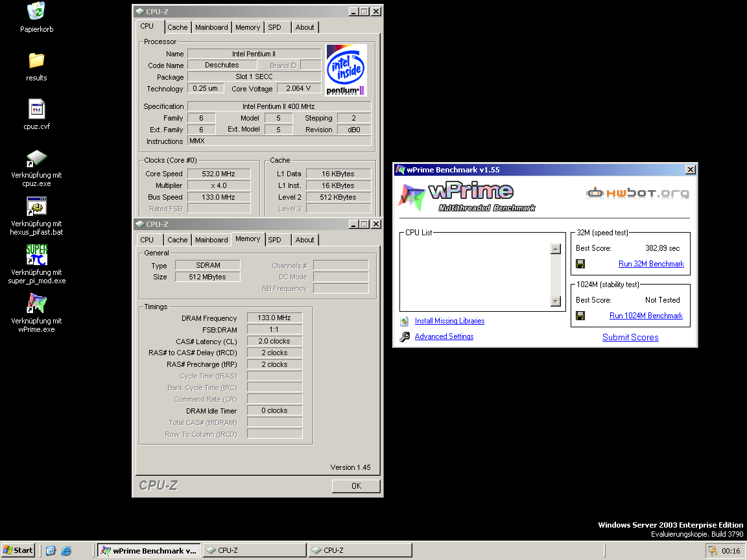Click the Show Desktop quick launch icon

pos(51,550)
